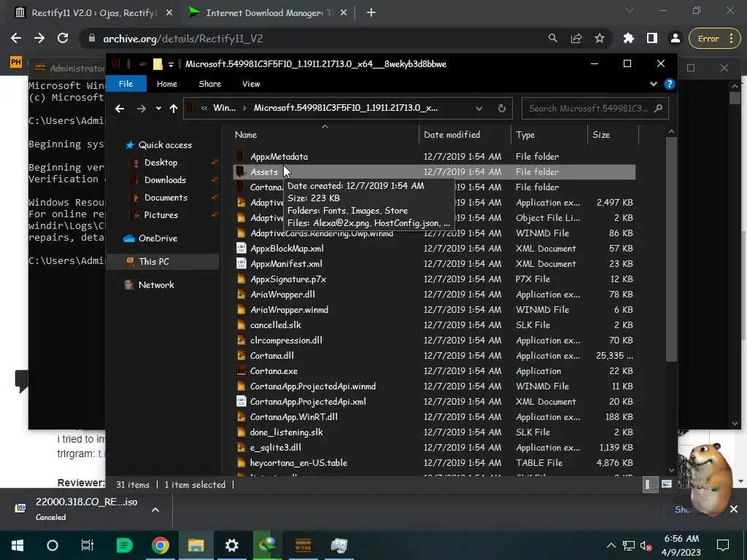Show hidden system tray icons

[x=611, y=545]
